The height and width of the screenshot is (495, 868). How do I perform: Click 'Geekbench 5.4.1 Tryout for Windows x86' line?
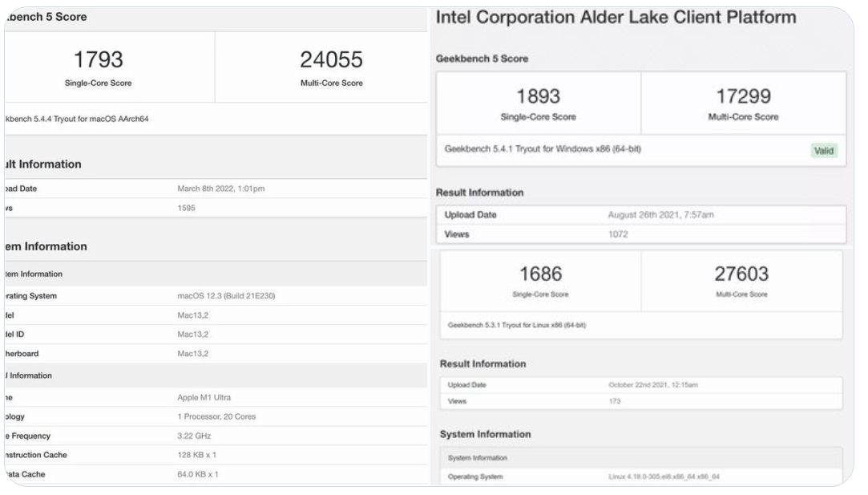click(x=543, y=149)
